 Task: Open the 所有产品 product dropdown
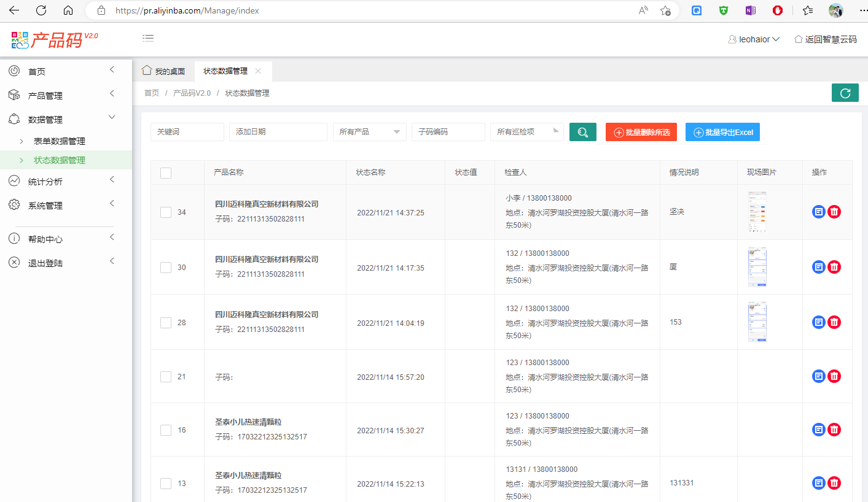(x=369, y=132)
